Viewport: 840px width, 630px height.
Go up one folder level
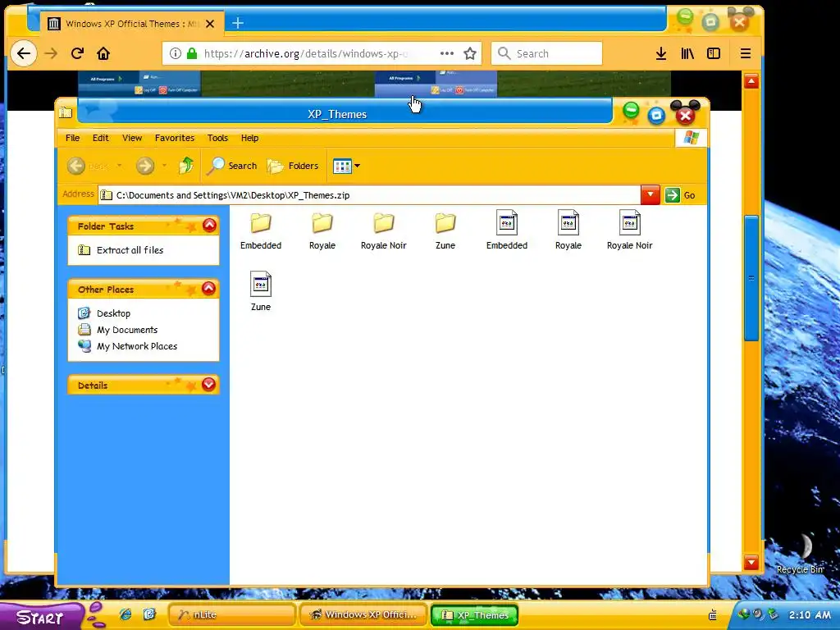coord(186,166)
